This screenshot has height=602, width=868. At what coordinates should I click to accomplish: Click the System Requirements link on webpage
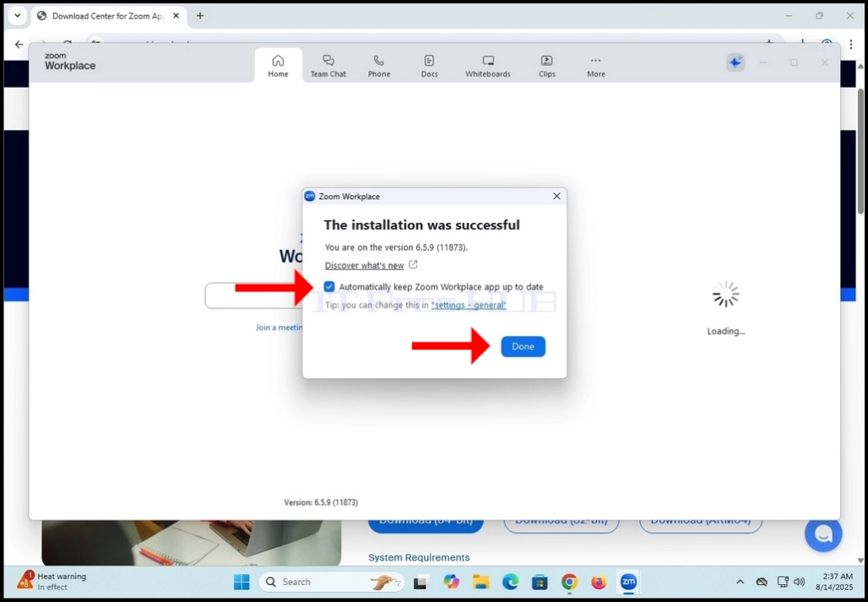point(419,557)
